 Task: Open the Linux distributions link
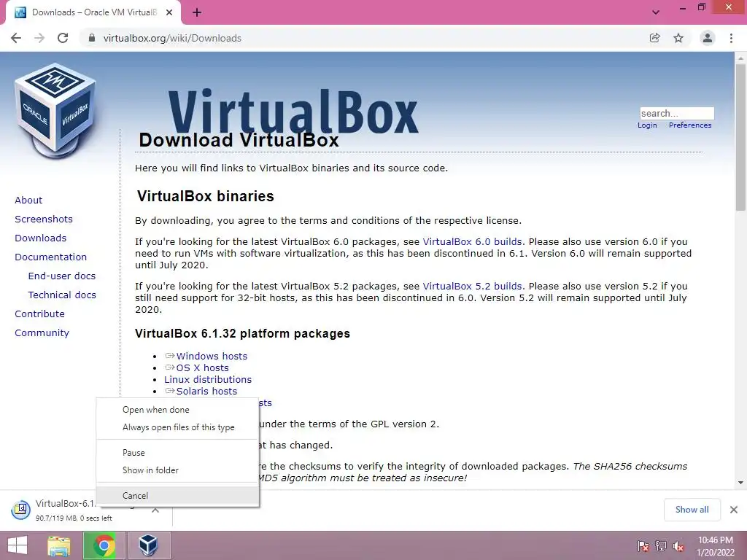click(x=208, y=379)
